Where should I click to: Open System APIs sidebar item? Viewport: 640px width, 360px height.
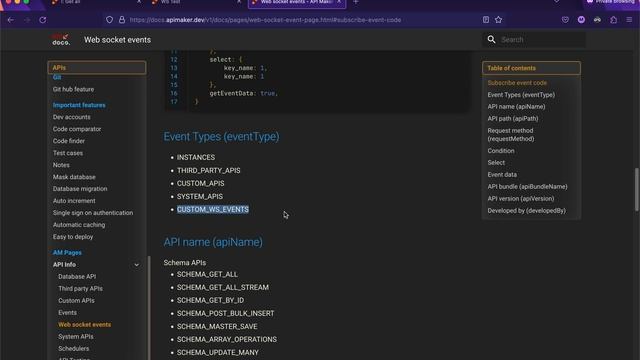[76, 336]
